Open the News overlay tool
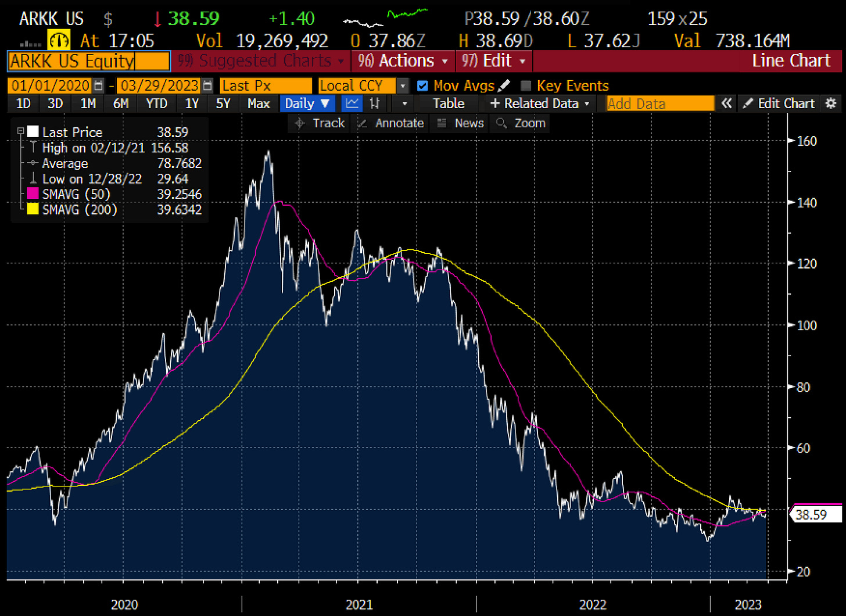846x616 pixels. click(x=461, y=123)
